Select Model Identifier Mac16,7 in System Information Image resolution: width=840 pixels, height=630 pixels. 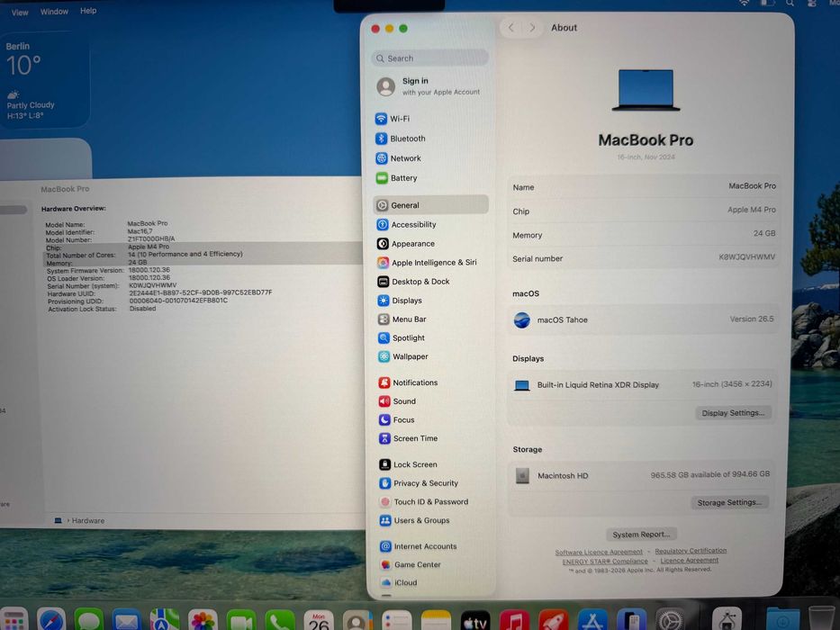[140, 231]
